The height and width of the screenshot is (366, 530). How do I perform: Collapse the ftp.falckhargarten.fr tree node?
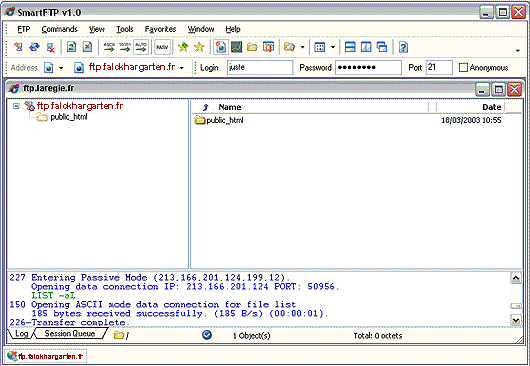(x=16, y=106)
